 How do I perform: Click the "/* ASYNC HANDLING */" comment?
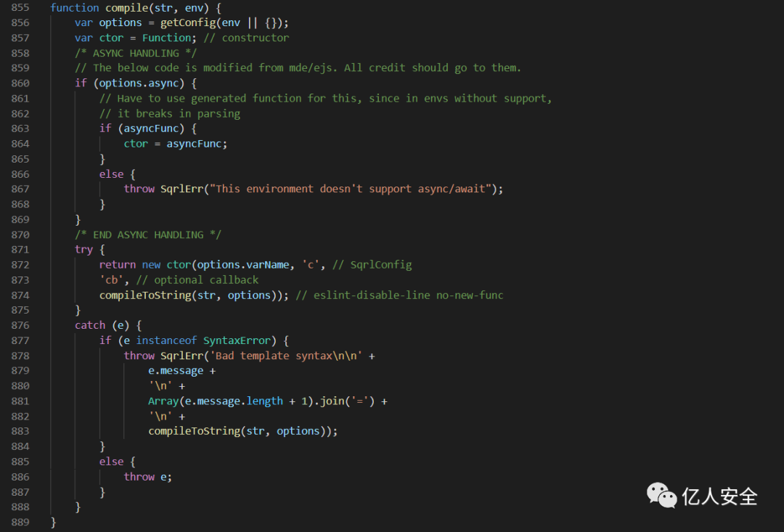pos(136,53)
